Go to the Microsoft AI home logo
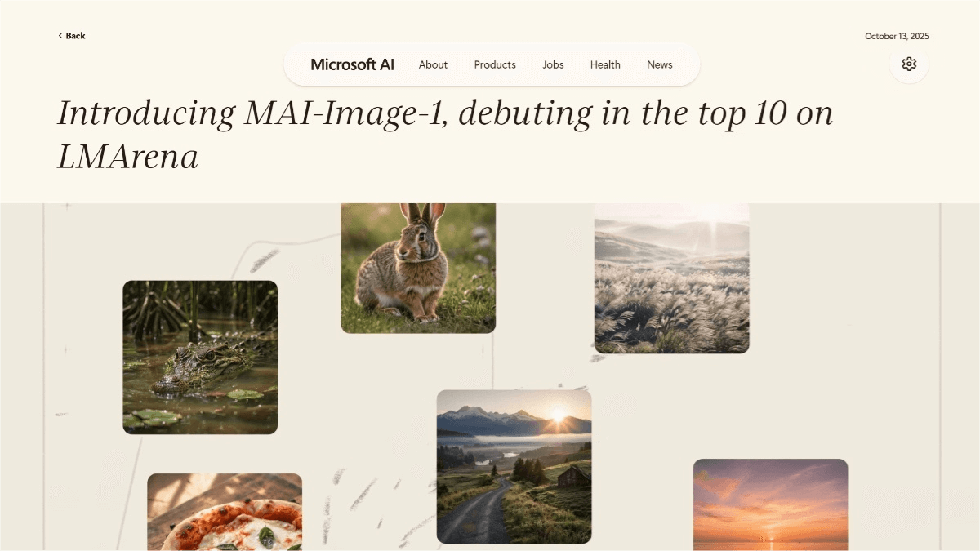Screen dimensions: 980x551 click(x=352, y=64)
